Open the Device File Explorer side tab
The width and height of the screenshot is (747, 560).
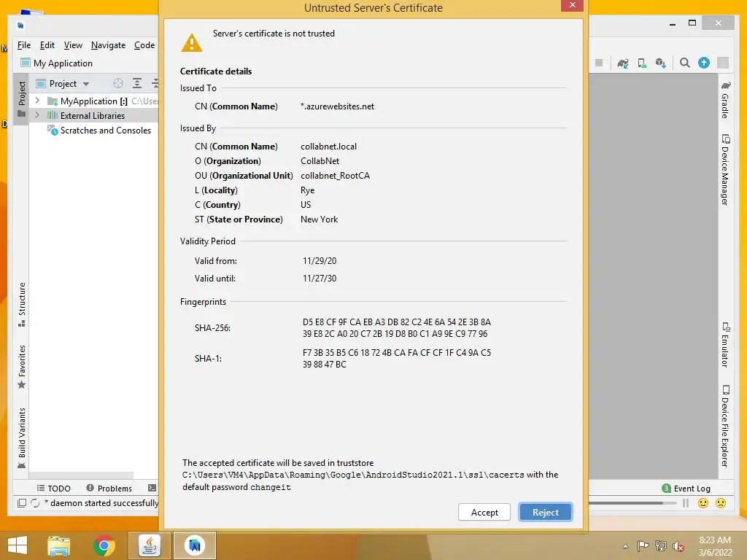(725, 426)
